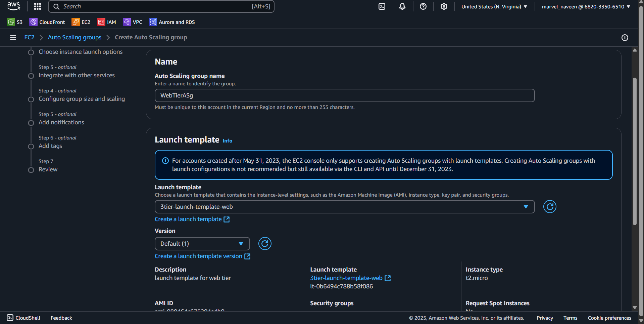Click Create a launch template version link
Image resolution: width=644 pixels, height=324 pixels.
202,256
